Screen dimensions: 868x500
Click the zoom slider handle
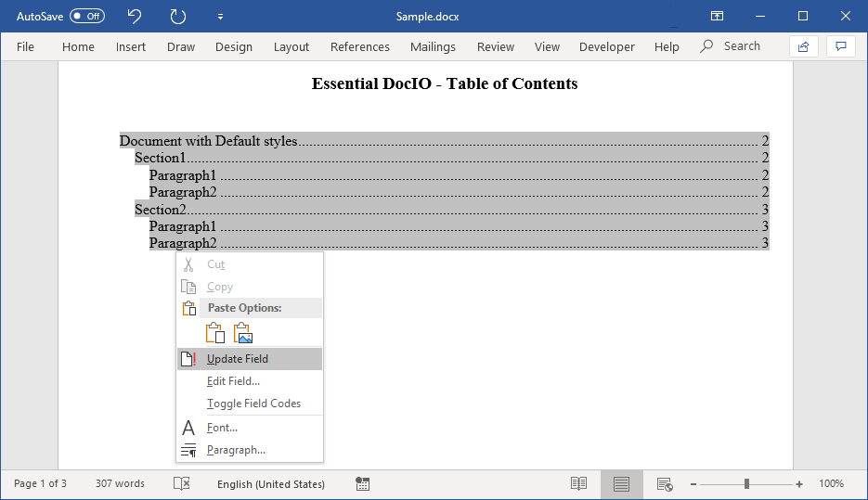pyautogui.click(x=746, y=484)
